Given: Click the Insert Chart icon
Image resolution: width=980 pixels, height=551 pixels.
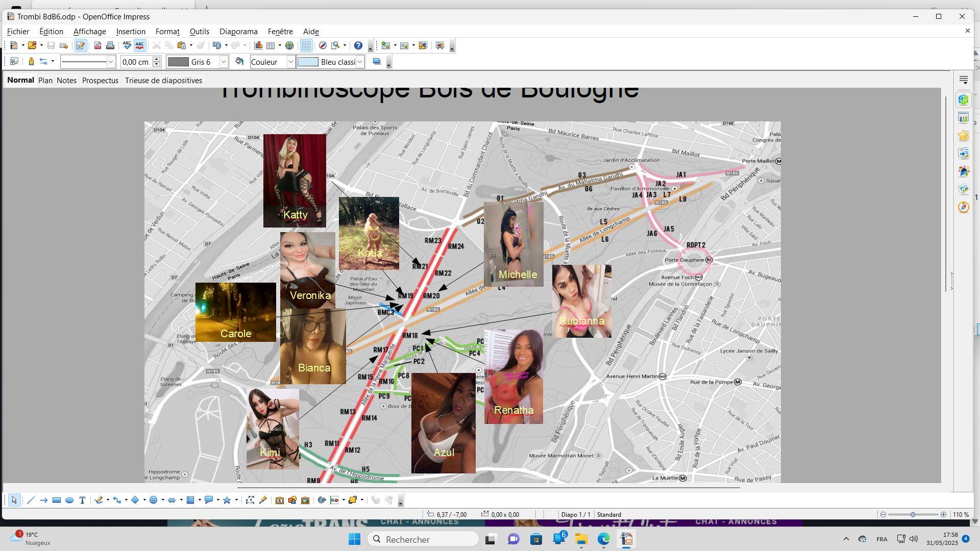Looking at the screenshot, I should (258, 45).
